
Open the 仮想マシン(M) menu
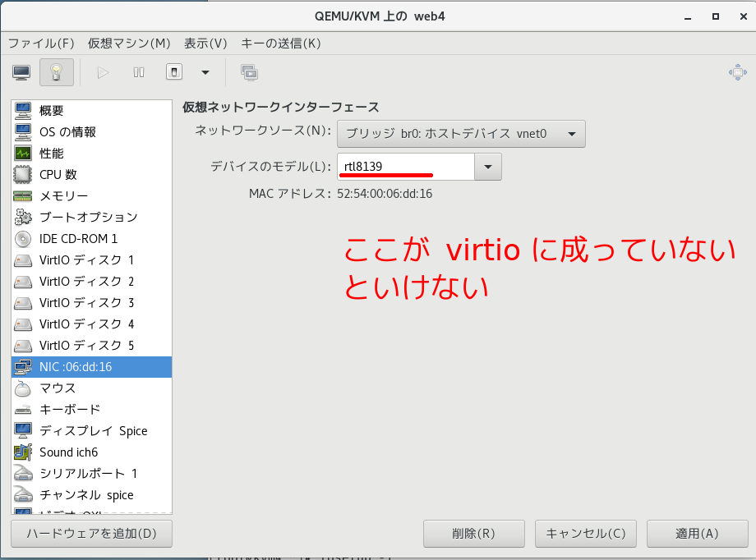tap(129, 44)
